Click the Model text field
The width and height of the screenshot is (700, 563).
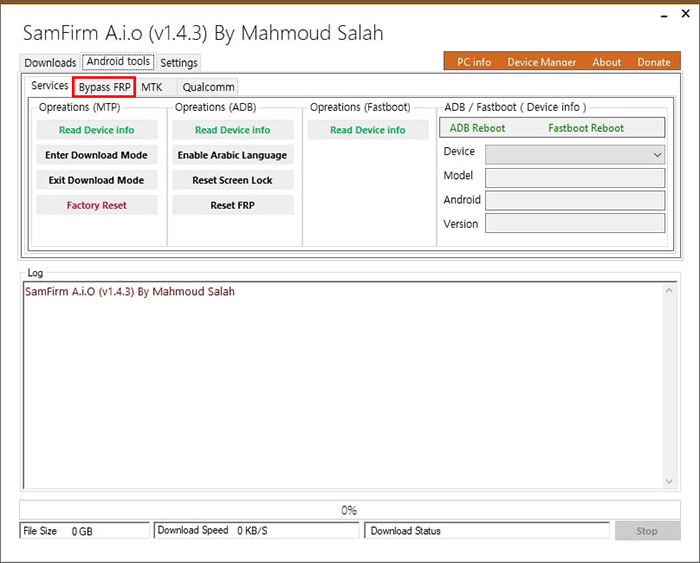click(575, 178)
